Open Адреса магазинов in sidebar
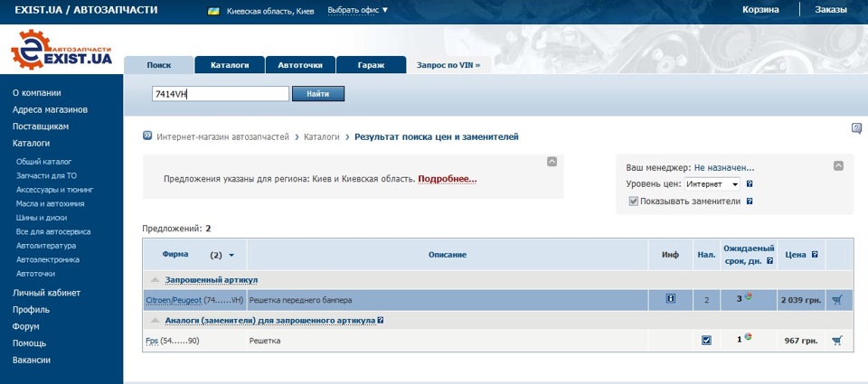The width and height of the screenshot is (868, 384). [x=50, y=109]
